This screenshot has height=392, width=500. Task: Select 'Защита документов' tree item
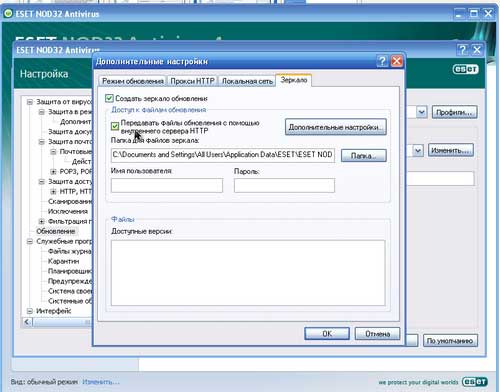click(x=70, y=132)
